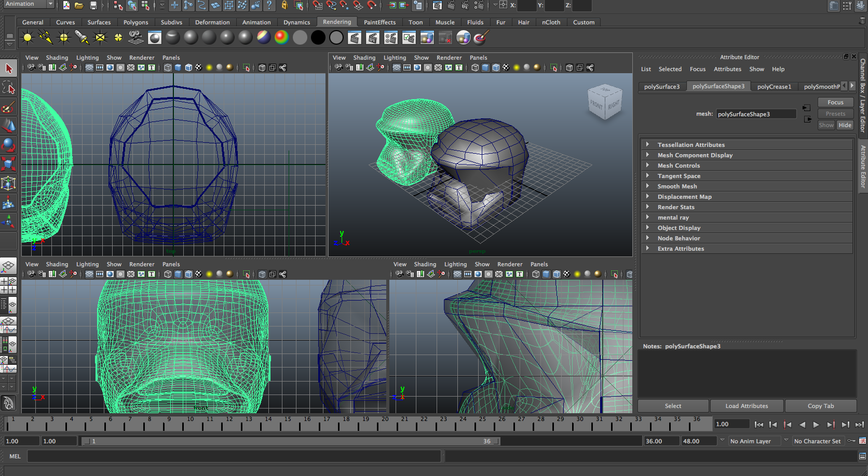The image size is (868, 476).
Task: Click the rainbow Ramp texture icon on the shelf
Action: 281,37
